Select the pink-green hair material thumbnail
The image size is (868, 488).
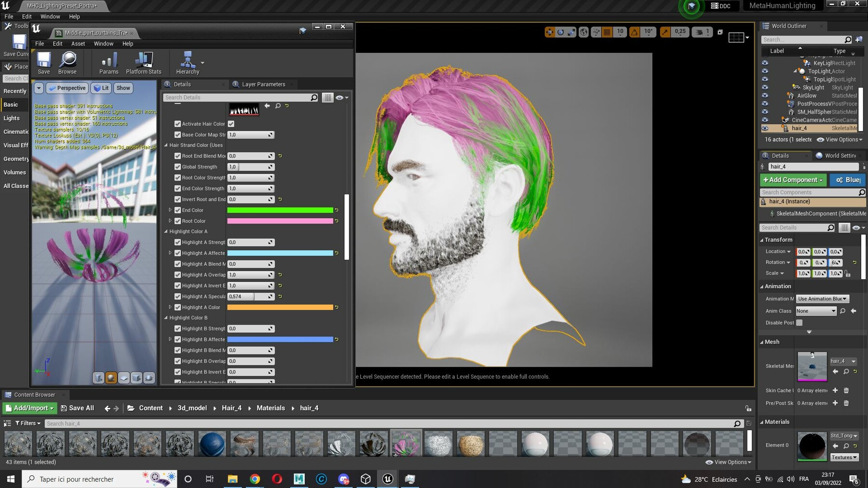click(x=406, y=443)
